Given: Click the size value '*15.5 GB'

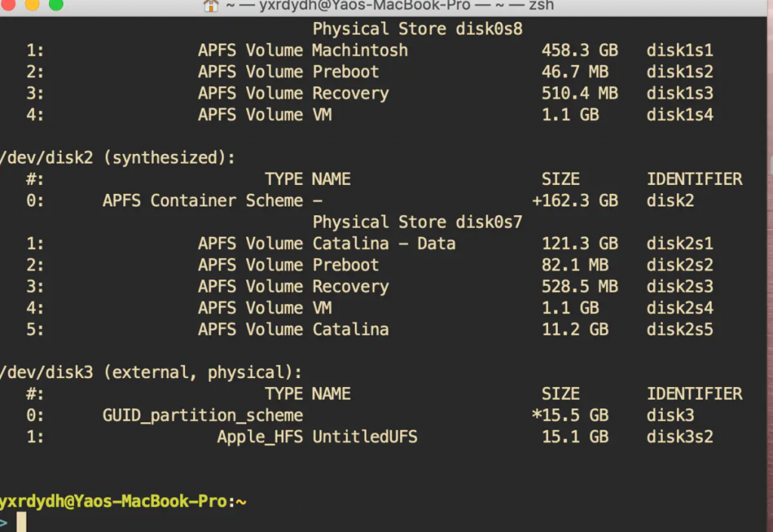Looking at the screenshot, I should (571, 416).
